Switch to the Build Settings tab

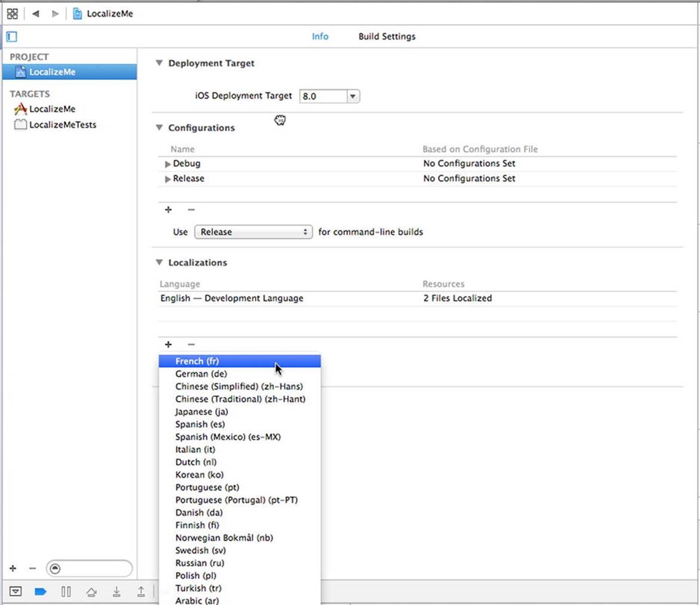click(x=387, y=36)
